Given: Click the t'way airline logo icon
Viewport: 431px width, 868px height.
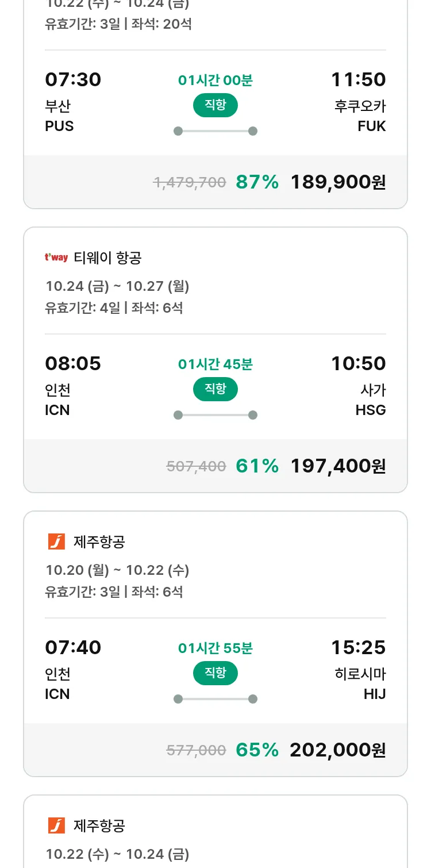Looking at the screenshot, I should pos(56,258).
